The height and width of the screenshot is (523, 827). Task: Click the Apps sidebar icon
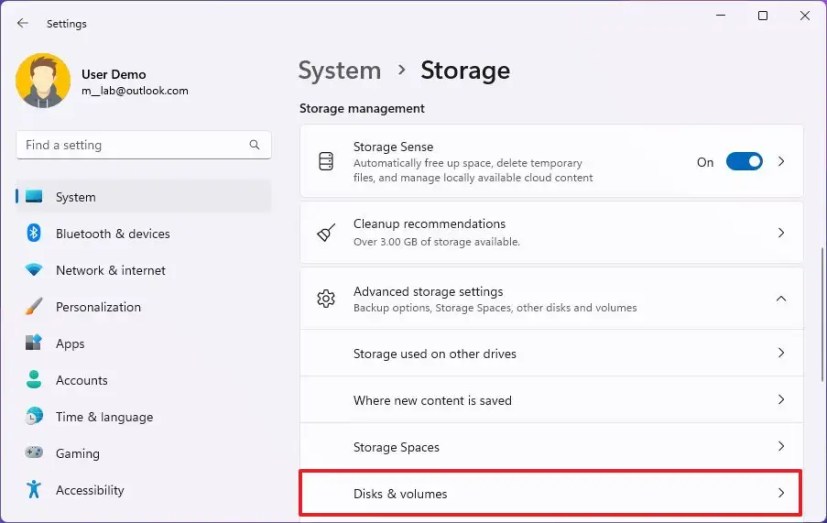[34, 343]
